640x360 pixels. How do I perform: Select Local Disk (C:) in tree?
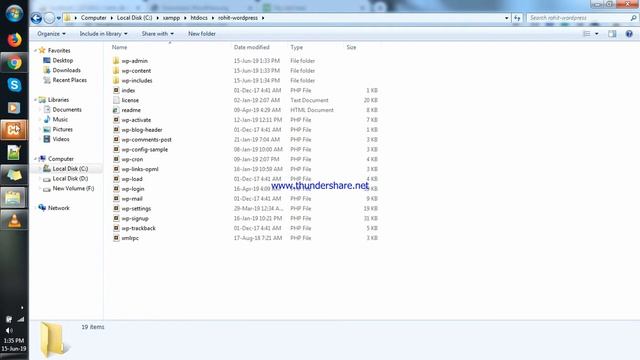70,169
